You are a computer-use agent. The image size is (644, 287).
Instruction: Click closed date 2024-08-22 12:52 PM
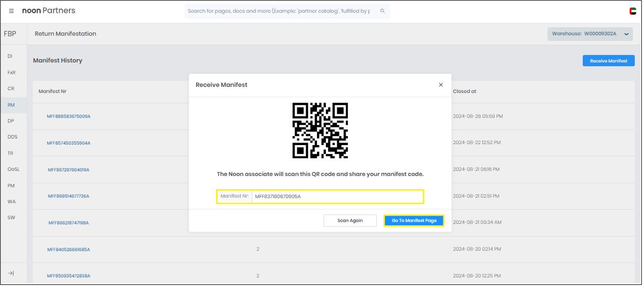coord(477,142)
